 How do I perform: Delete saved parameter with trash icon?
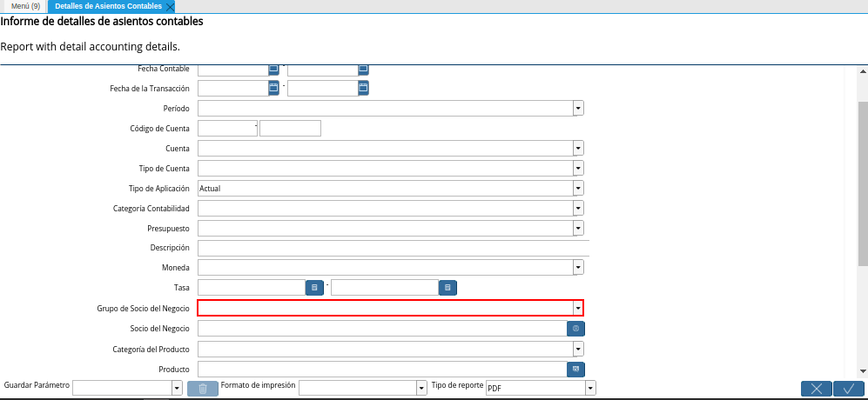click(203, 389)
